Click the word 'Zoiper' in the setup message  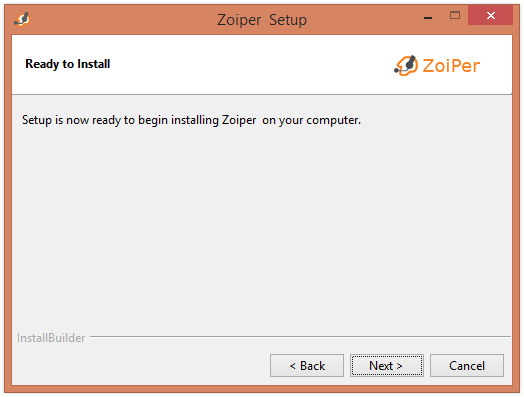click(239, 120)
